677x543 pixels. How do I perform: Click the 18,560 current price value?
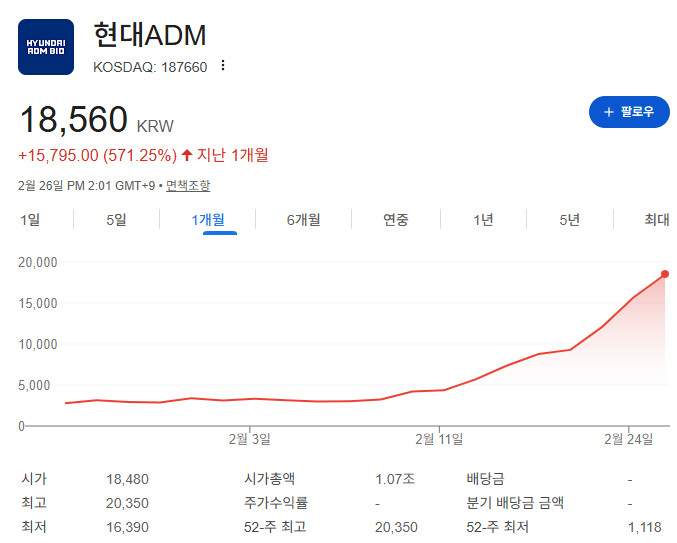coord(73,120)
